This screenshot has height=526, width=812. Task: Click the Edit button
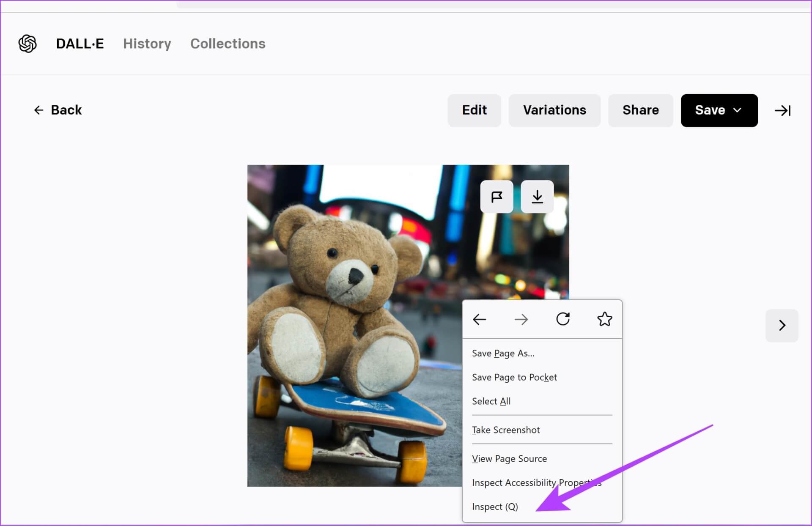click(x=474, y=110)
